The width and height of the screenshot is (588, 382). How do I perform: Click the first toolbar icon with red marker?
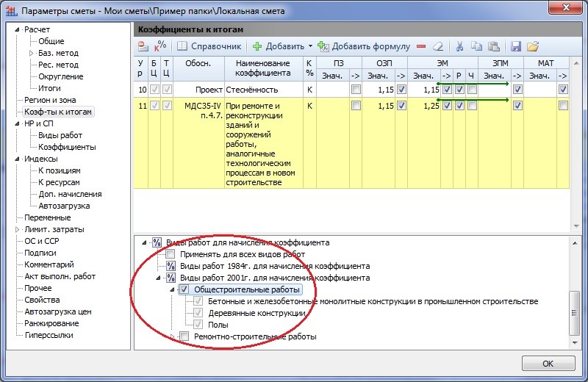pyautogui.click(x=143, y=46)
